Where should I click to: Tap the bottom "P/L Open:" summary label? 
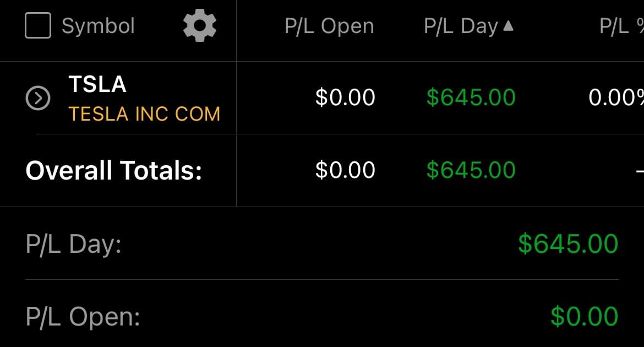click(83, 317)
